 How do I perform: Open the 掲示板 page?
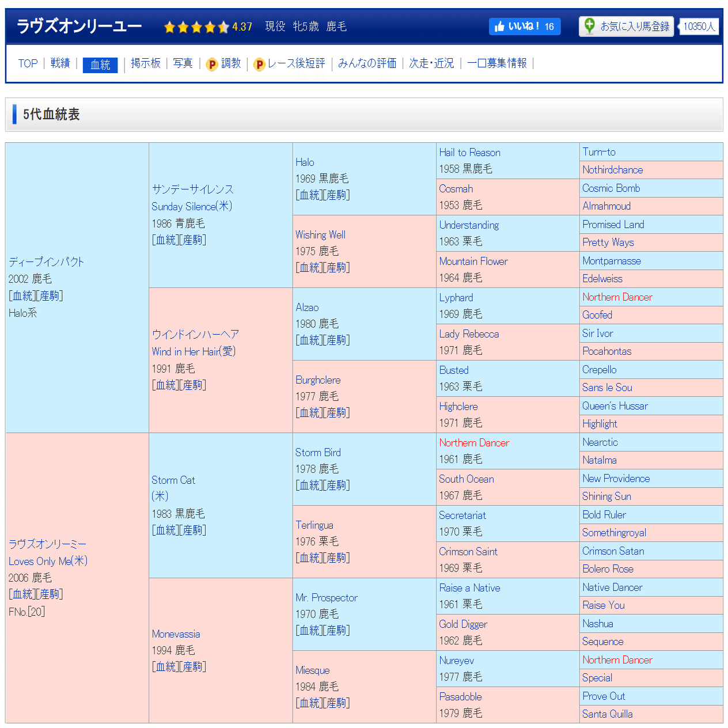(146, 63)
